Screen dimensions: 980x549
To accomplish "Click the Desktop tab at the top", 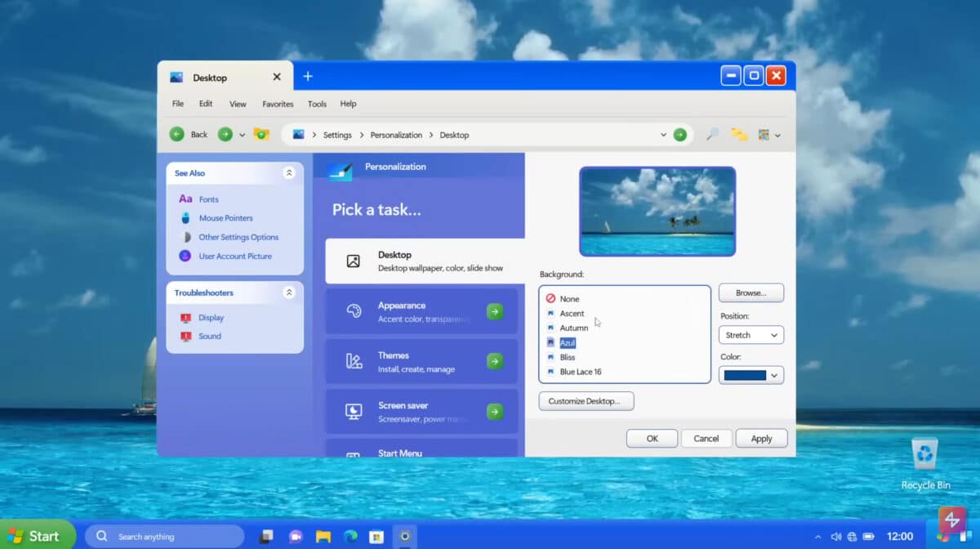I will [x=211, y=78].
